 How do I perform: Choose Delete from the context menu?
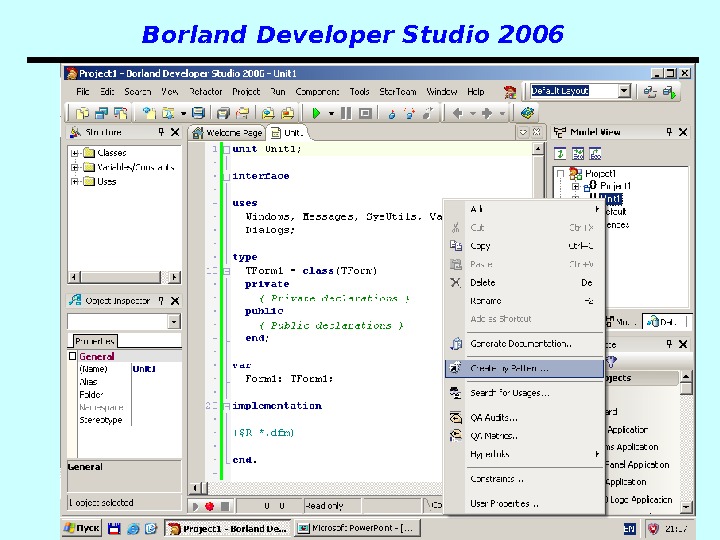[x=524, y=283]
